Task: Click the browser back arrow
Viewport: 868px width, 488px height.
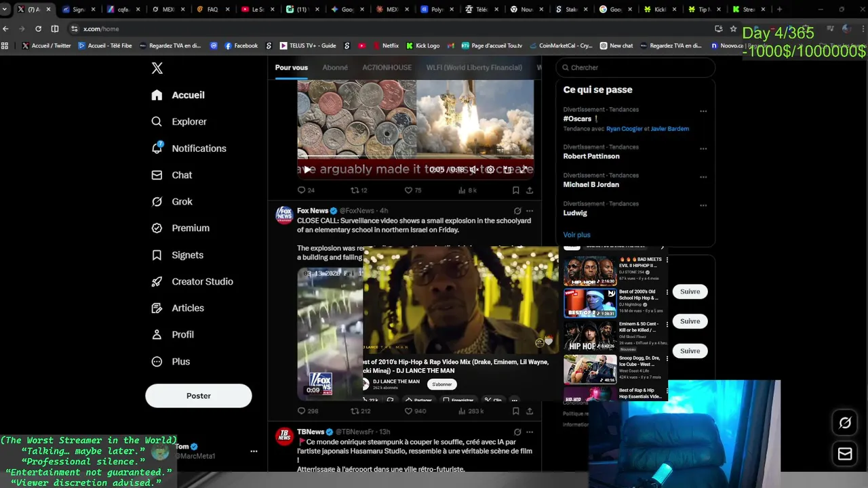Action: click(x=6, y=29)
